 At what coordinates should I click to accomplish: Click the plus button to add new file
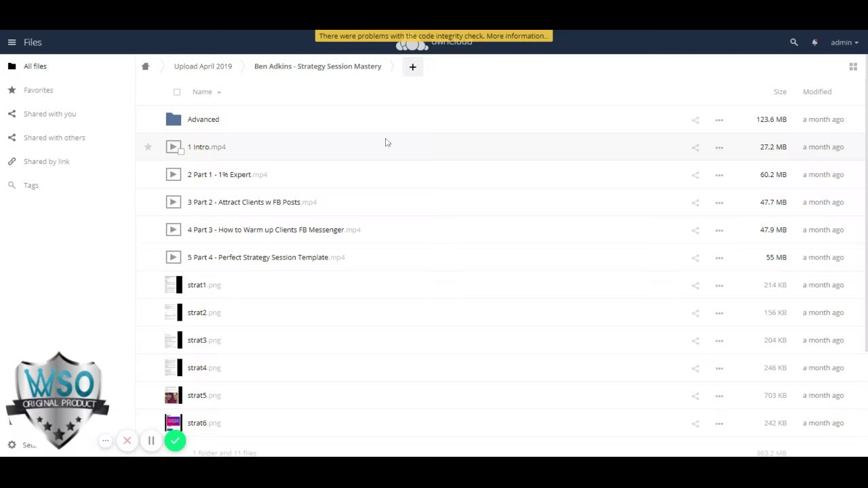pos(412,66)
